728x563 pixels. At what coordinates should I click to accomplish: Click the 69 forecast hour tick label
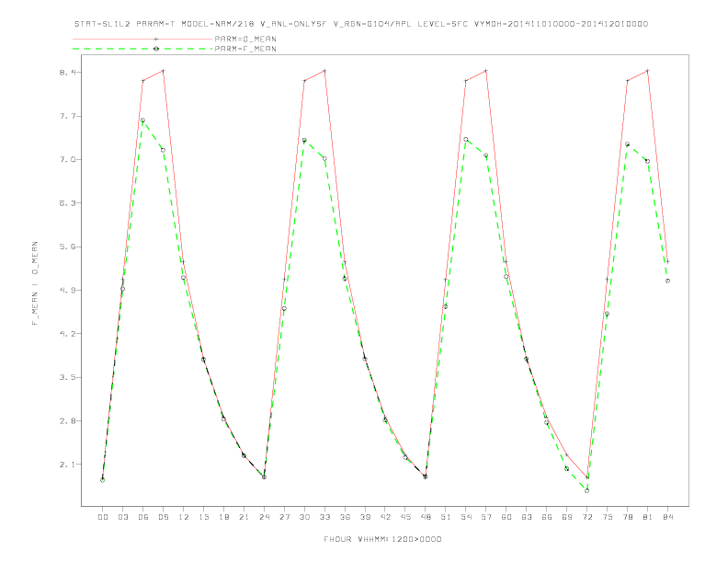pyautogui.click(x=567, y=517)
